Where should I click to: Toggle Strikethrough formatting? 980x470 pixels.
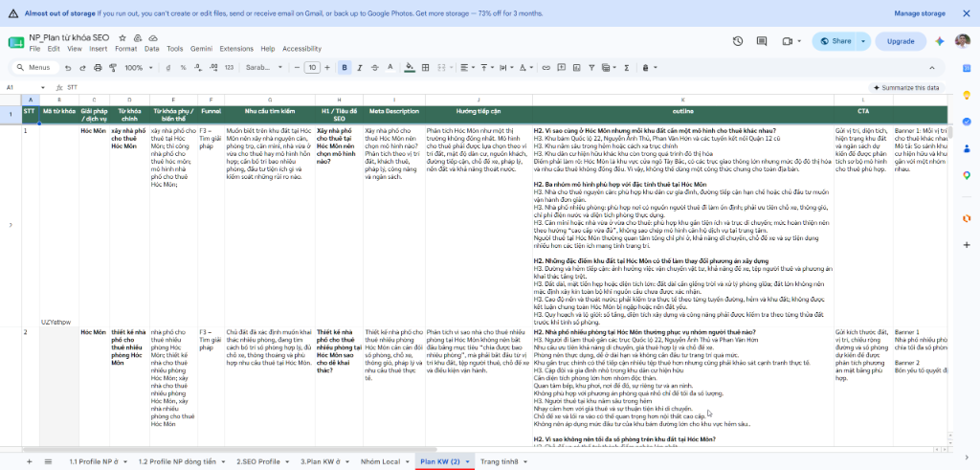(375, 68)
